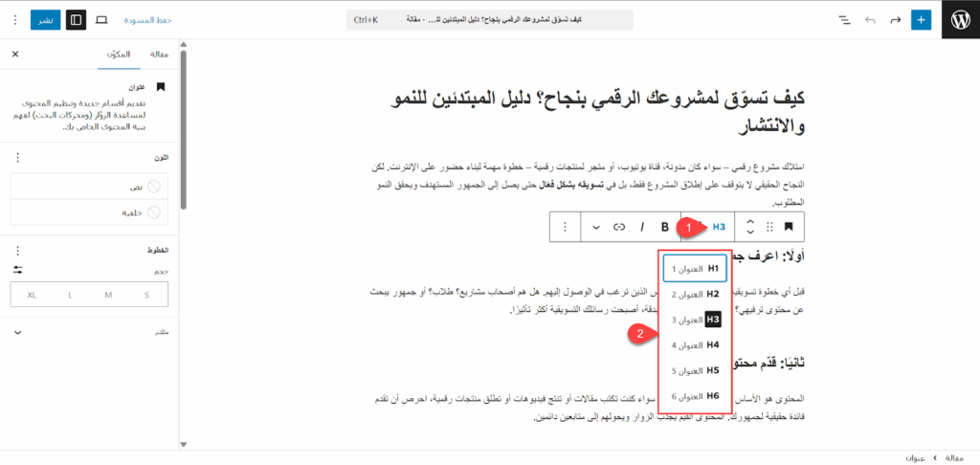Switch to the مقالة sidebar tab
Screen dimensions: 980x465
click(160, 55)
